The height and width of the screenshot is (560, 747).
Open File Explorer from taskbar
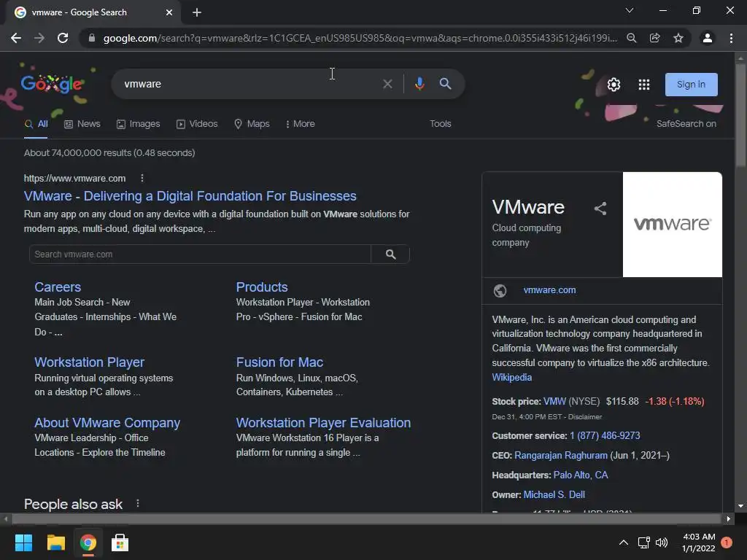(x=55, y=542)
